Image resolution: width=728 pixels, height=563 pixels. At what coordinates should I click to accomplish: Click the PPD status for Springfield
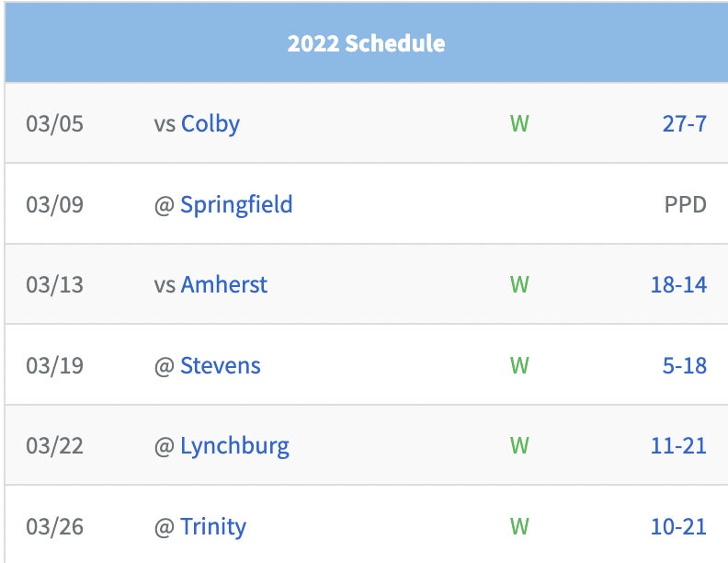685,203
